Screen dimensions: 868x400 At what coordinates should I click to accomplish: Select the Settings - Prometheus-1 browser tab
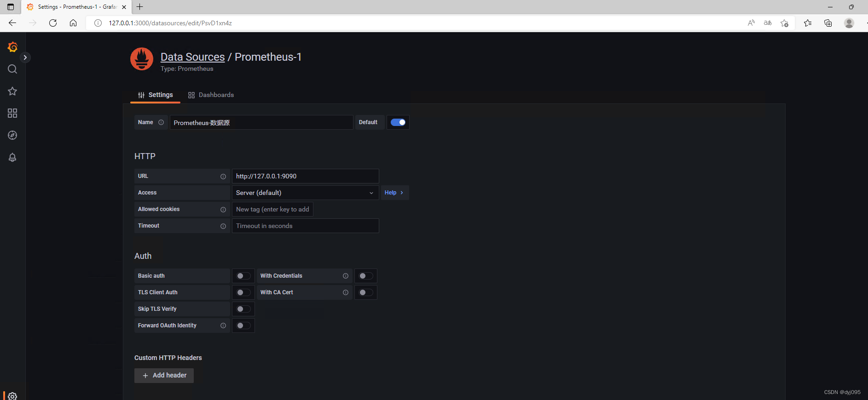[x=76, y=7]
